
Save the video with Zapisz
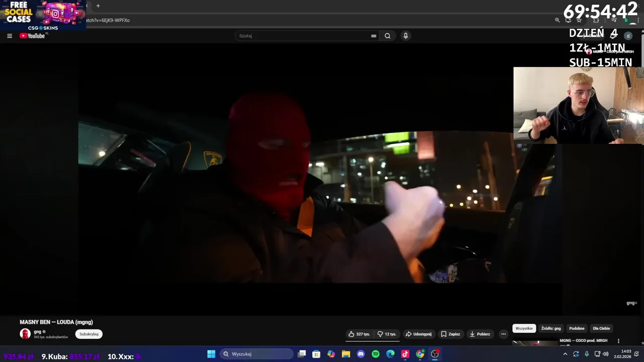coord(450,334)
